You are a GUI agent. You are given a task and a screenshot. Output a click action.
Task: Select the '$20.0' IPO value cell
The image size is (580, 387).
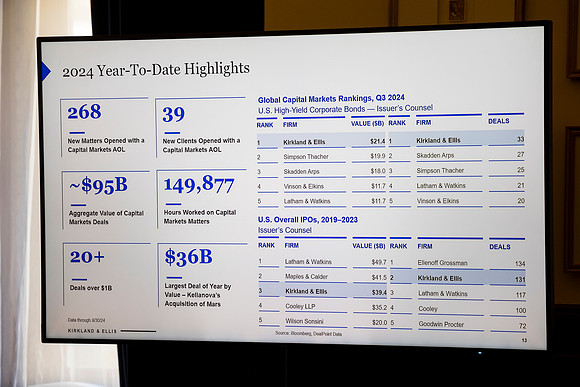click(380, 323)
